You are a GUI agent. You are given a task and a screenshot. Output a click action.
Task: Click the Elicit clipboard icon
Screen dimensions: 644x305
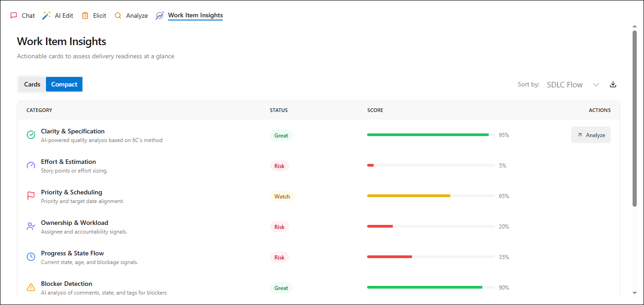(x=85, y=15)
